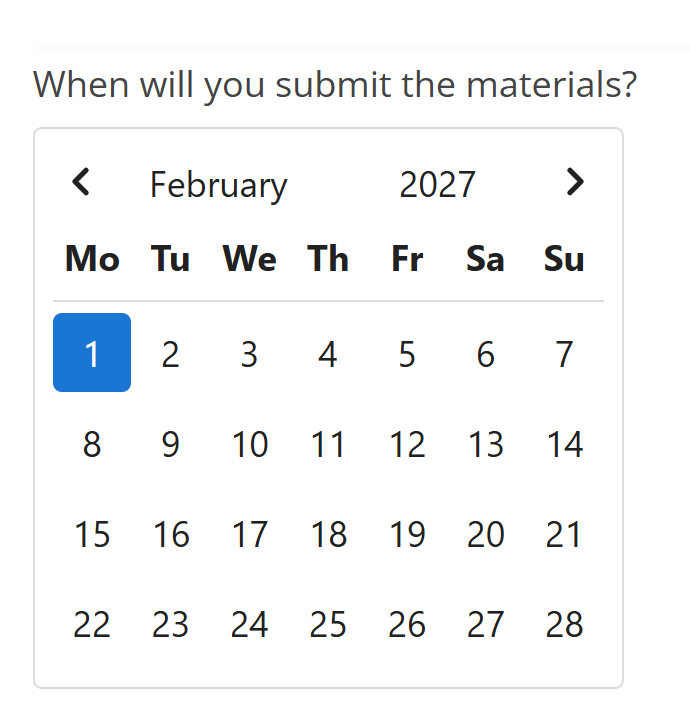Select Monday the 15th
This screenshot has width=690, height=722.
[92, 533]
